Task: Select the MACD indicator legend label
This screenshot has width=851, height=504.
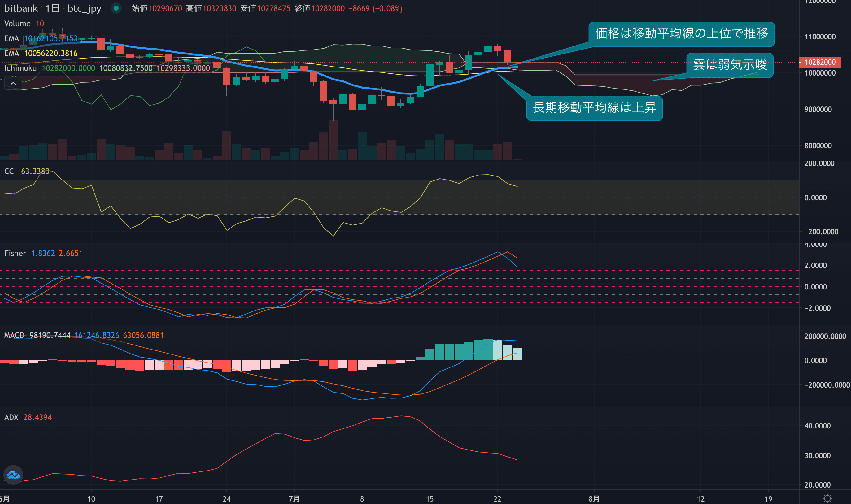Action: pyautogui.click(x=14, y=336)
